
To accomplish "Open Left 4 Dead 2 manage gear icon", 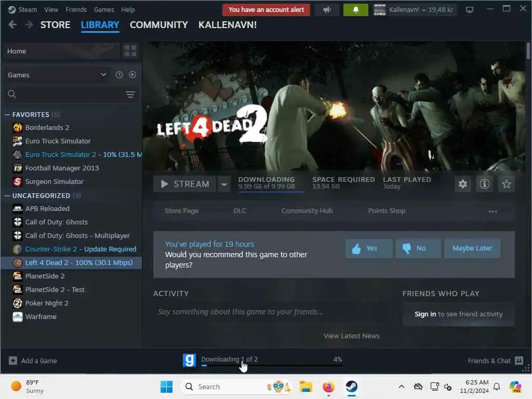I will pyautogui.click(x=463, y=184).
